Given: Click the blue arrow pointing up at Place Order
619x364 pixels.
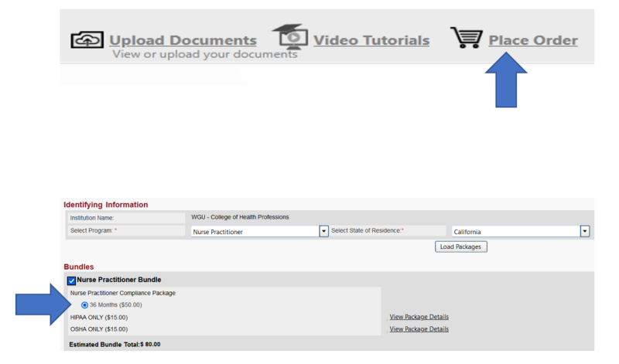Looking at the screenshot, I should (x=505, y=80).
